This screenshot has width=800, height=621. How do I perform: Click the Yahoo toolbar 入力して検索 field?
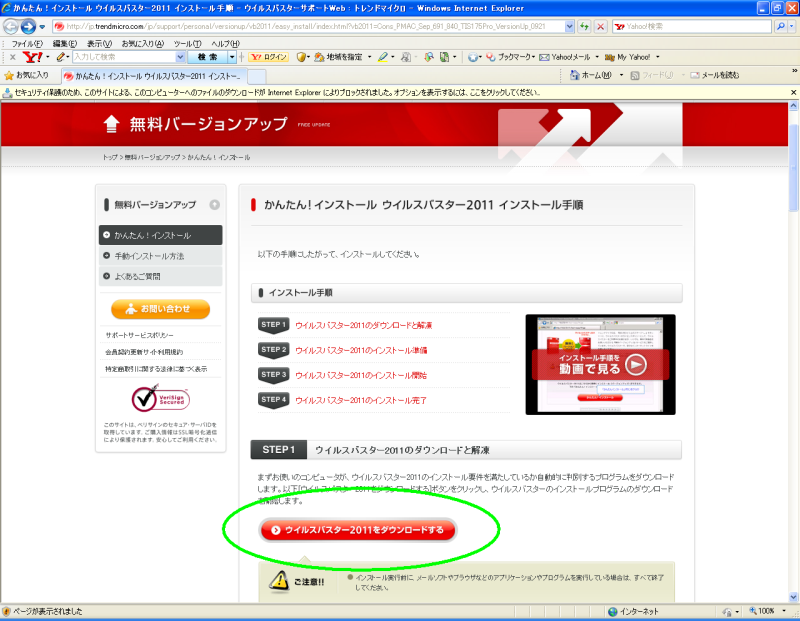tap(124, 57)
